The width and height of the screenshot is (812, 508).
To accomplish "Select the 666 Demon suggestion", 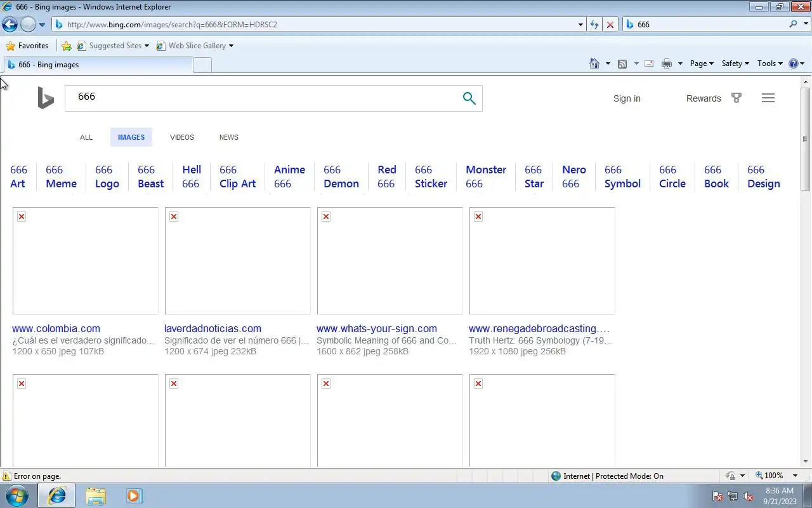I will coord(341,177).
